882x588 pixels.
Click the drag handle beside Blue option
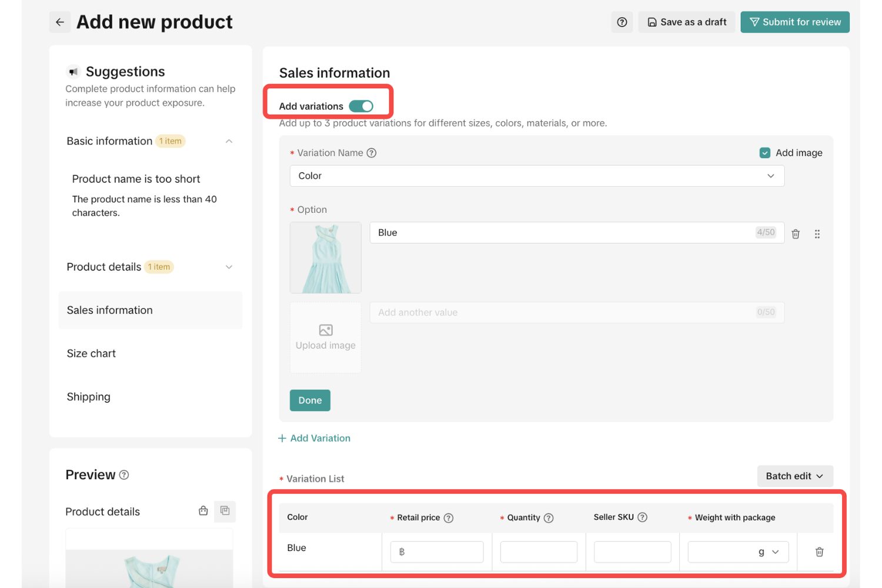click(817, 234)
